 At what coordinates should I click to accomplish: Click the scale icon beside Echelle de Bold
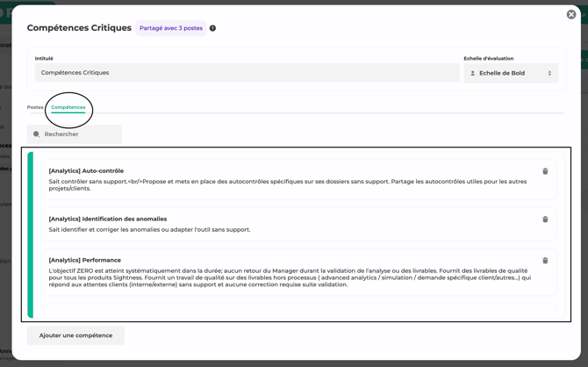pyautogui.click(x=473, y=74)
